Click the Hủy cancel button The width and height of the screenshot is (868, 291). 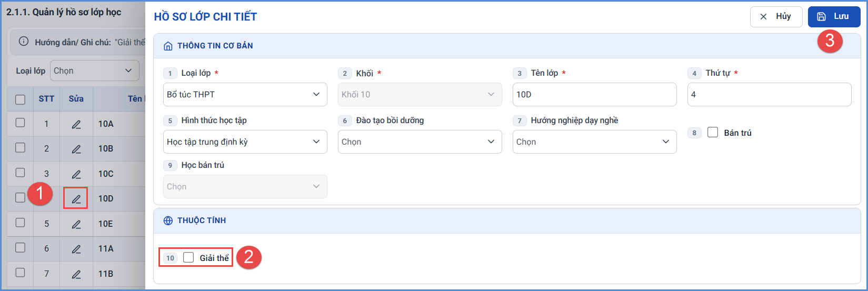pos(776,16)
